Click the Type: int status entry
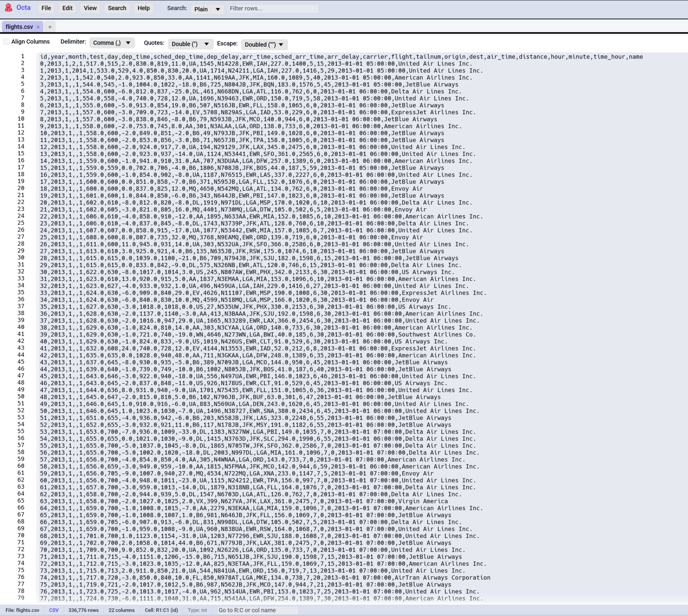 [197, 610]
